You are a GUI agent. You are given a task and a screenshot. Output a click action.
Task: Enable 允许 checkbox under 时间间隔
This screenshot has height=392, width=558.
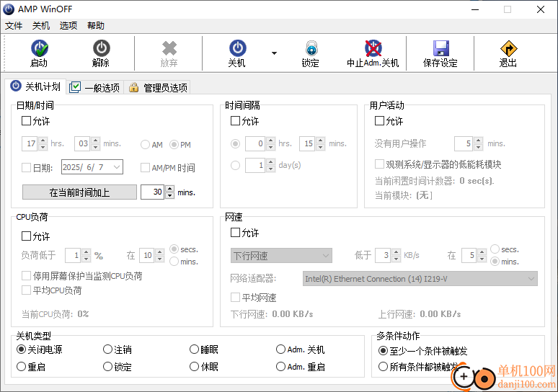[x=235, y=121]
